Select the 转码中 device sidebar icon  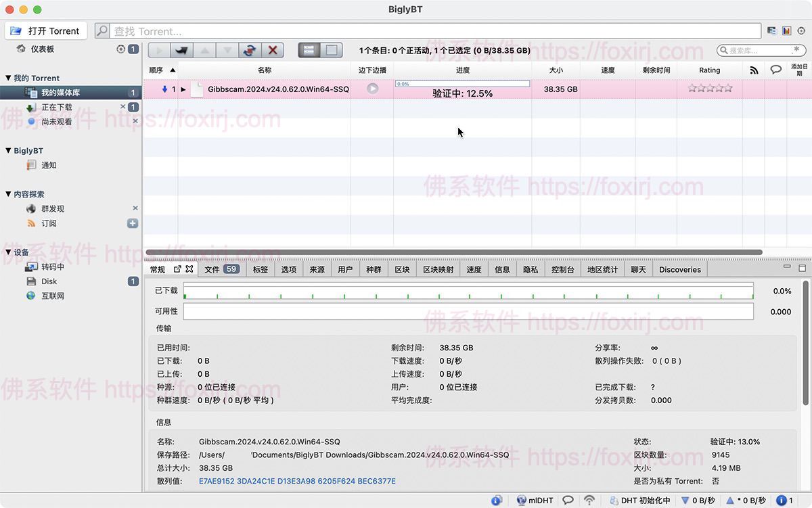tap(30, 267)
